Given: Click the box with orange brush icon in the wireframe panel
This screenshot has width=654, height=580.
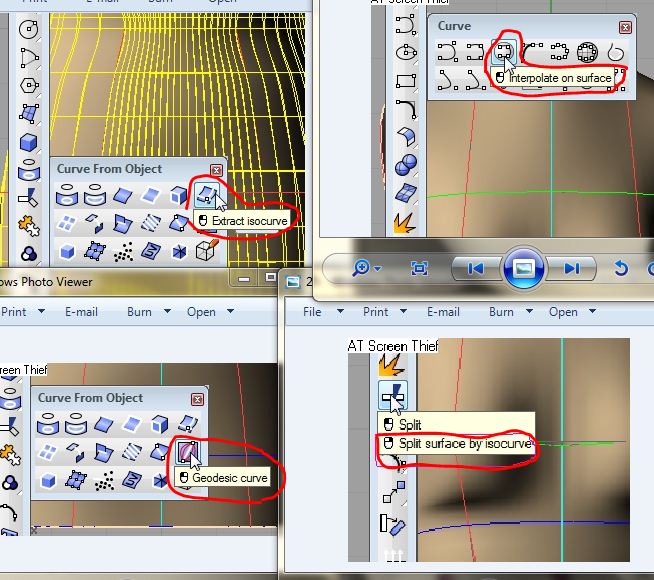Looking at the screenshot, I should coord(207,251).
